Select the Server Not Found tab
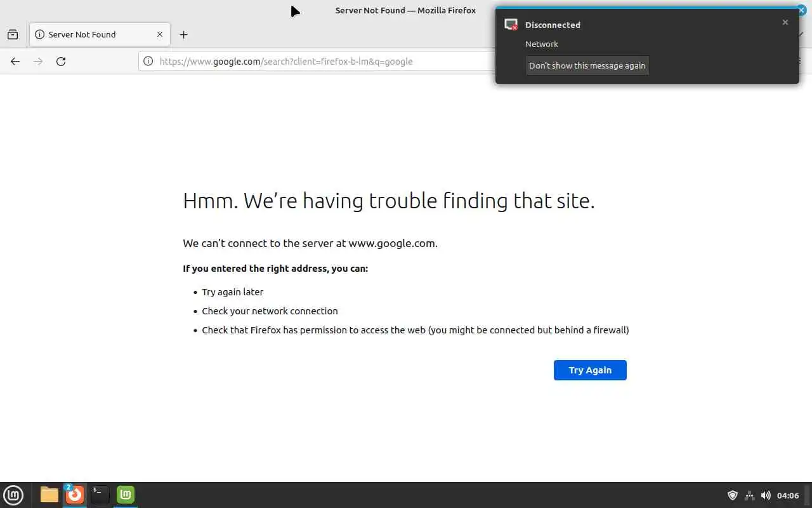The width and height of the screenshot is (812, 508). point(89,35)
